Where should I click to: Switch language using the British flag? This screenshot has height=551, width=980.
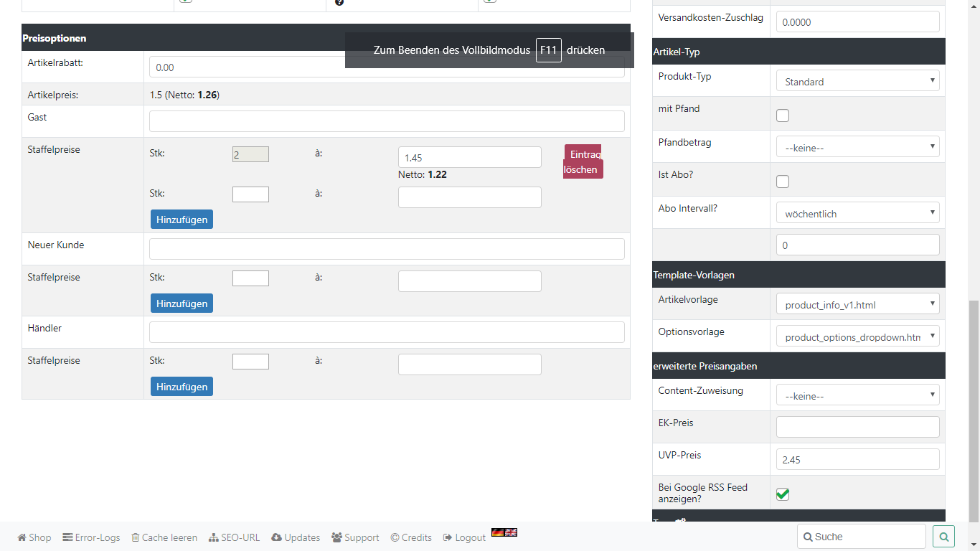[511, 532]
